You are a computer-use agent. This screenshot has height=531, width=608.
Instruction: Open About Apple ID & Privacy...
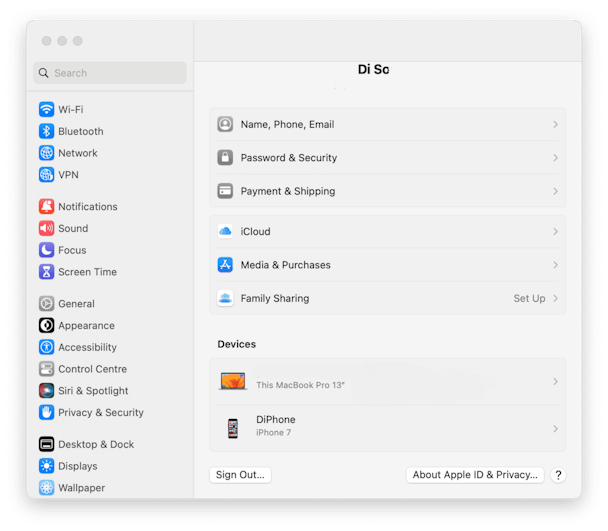(x=475, y=475)
